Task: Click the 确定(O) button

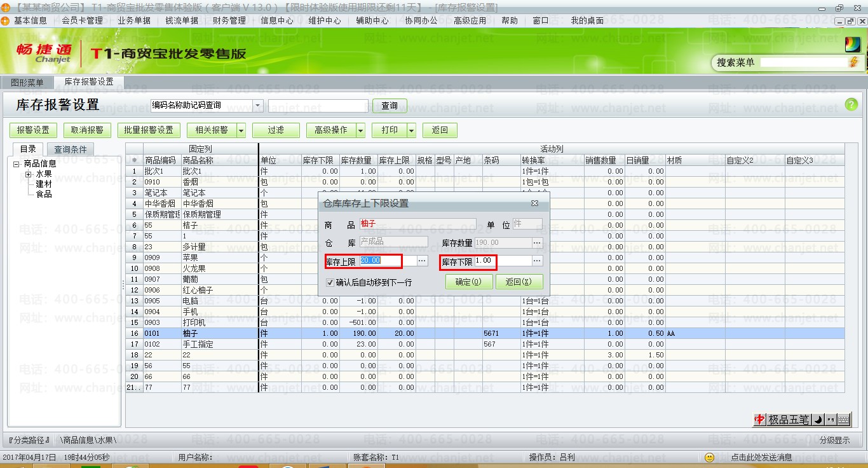Action: tap(468, 282)
